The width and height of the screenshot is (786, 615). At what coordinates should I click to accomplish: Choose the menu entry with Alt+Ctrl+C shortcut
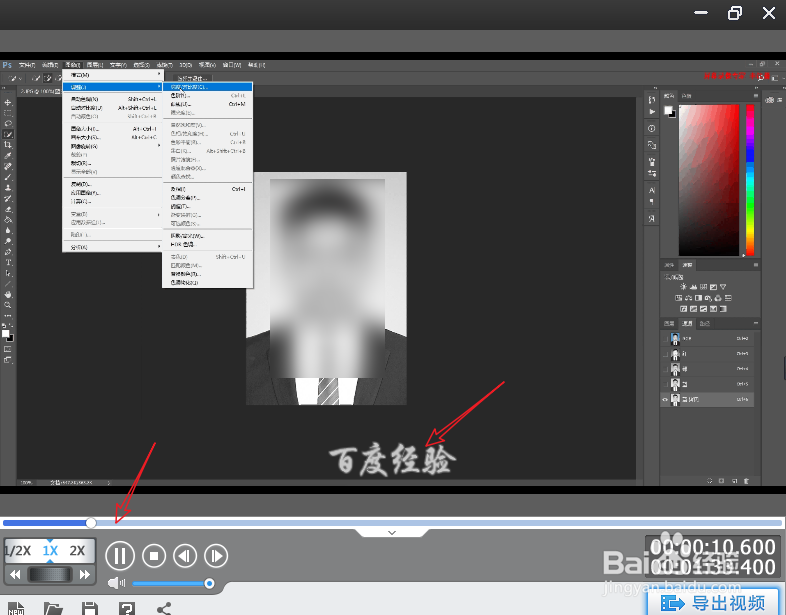point(113,137)
